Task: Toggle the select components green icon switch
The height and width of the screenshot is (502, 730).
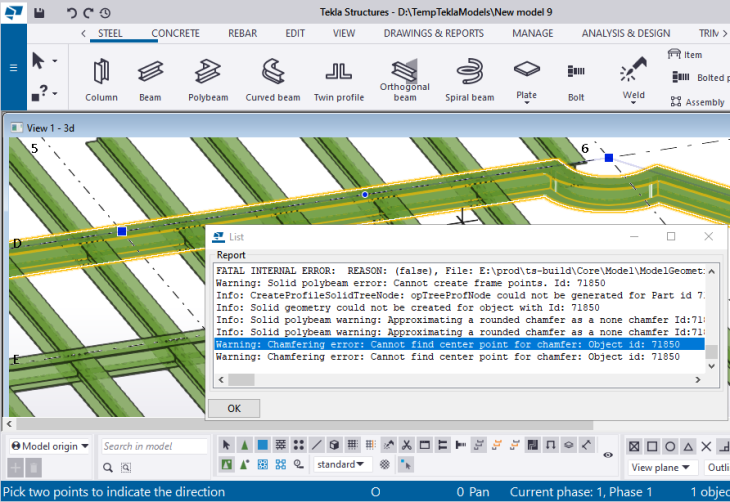Action: click(227, 464)
